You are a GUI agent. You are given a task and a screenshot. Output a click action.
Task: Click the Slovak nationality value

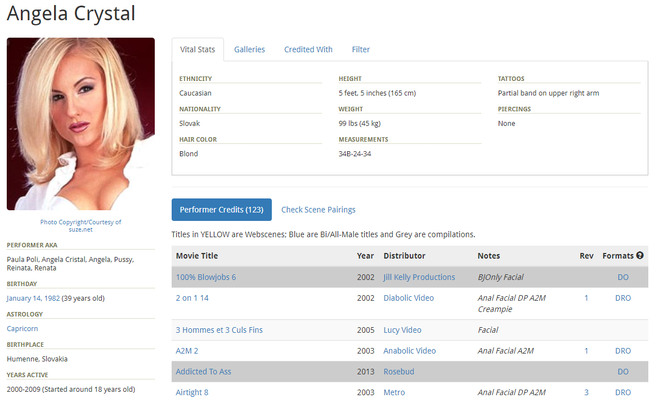coord(189,123)
